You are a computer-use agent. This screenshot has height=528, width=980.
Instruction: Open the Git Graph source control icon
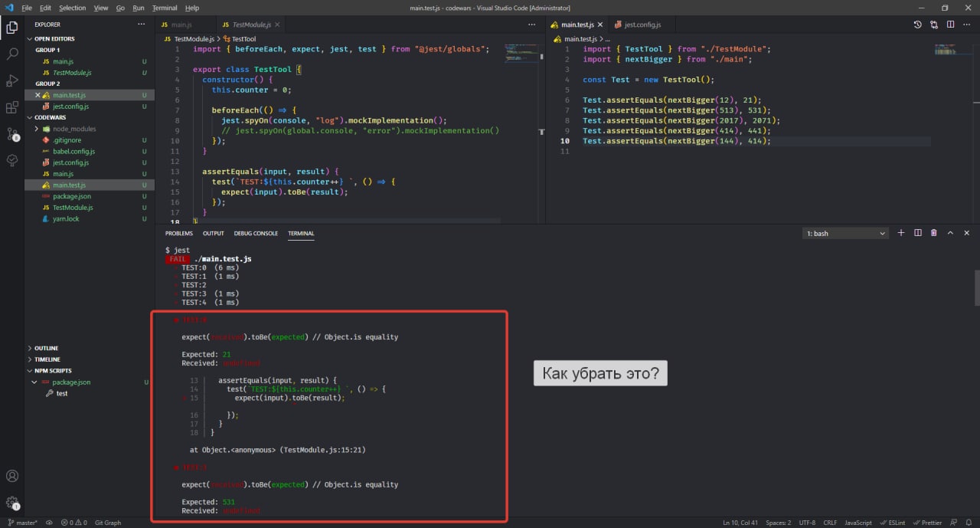pos(12,134)
